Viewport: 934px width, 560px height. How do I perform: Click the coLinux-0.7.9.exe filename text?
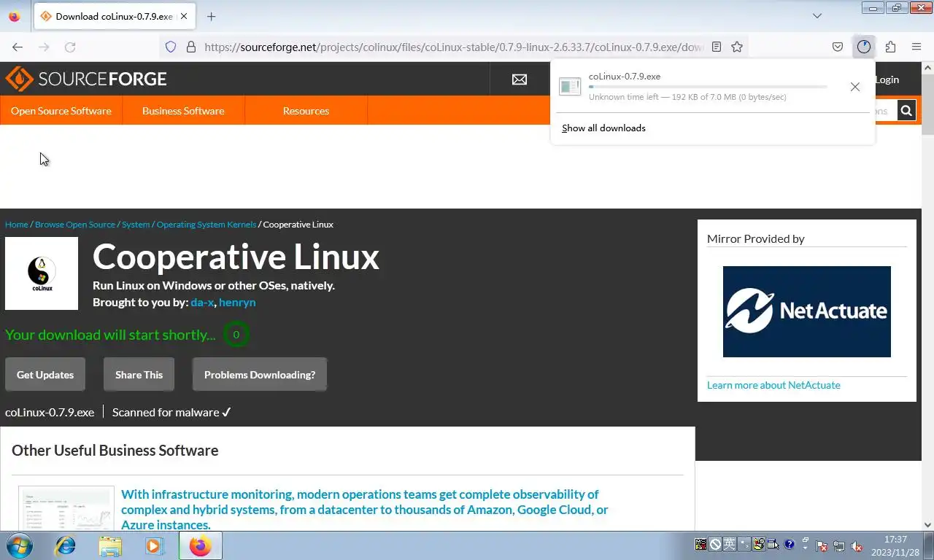pos(50,413)
